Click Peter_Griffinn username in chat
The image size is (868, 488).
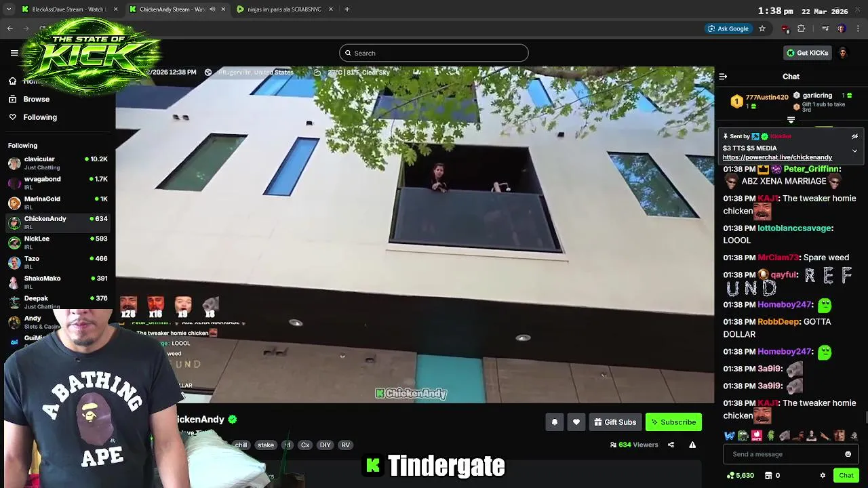point(812,169)
